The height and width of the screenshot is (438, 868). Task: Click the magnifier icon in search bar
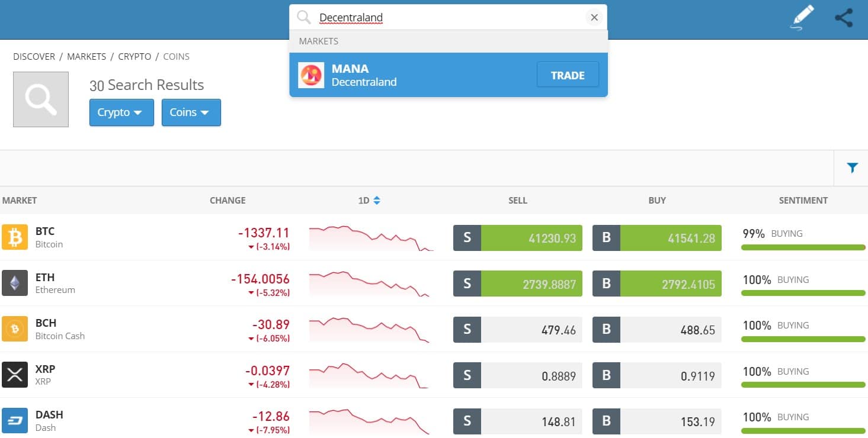click(304, 18)
